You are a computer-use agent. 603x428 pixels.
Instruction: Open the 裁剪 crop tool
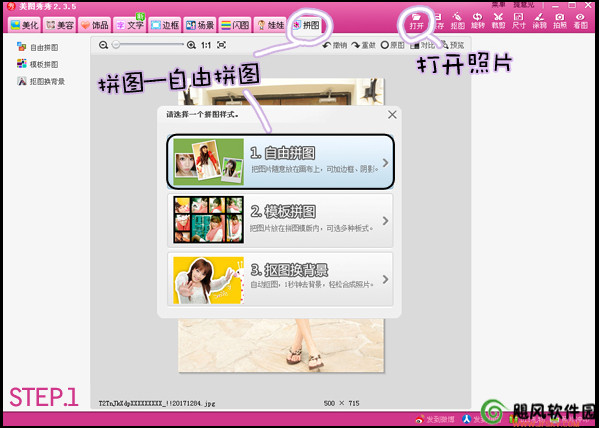[498, 21]
